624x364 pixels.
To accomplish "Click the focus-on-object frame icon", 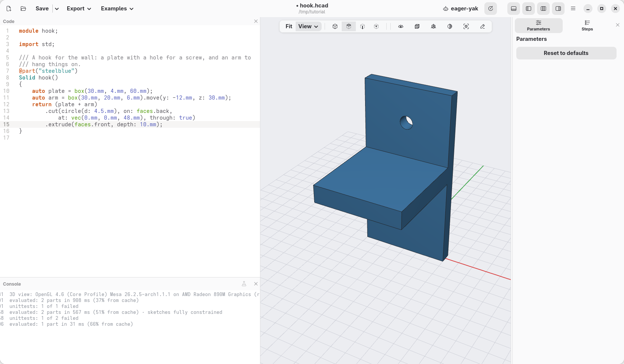I will click(x=466, y=26).
